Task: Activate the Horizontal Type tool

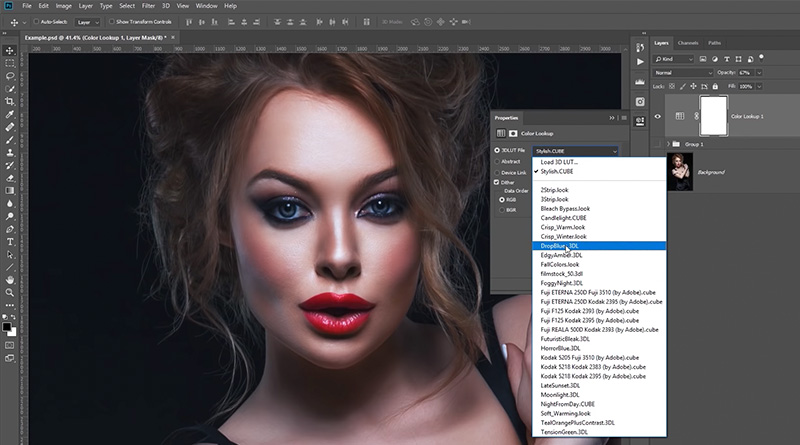Action: (x=10, y=242)
